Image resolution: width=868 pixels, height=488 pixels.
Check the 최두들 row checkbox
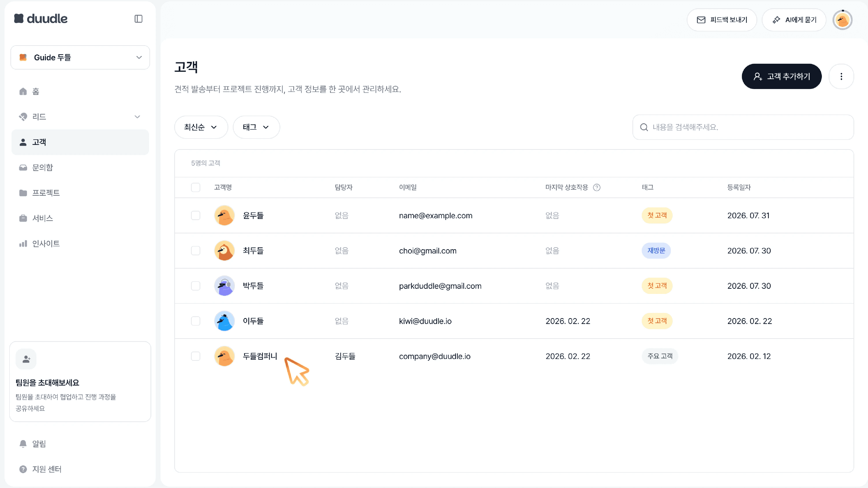tap(196, 251)
